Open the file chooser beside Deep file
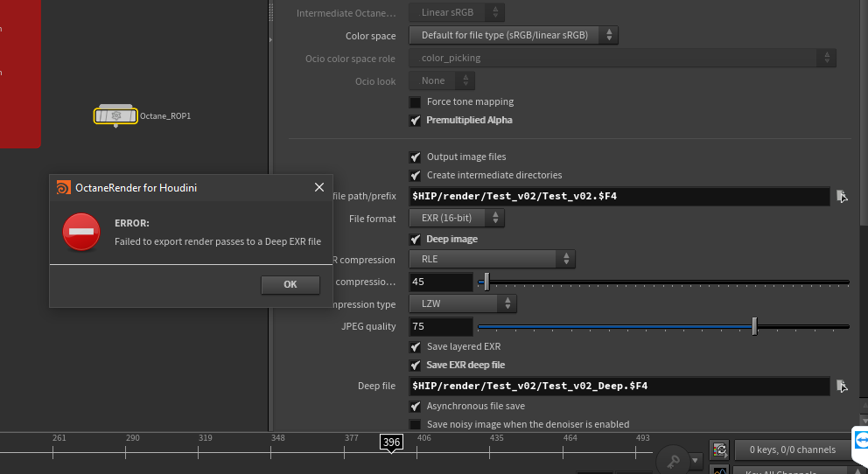Image resolution: width=868 pixels, height=474 pixels. [x=841, y=386]
